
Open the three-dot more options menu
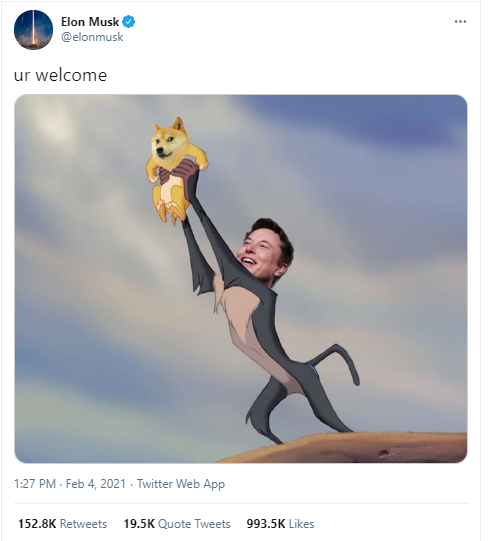[460, 22]
